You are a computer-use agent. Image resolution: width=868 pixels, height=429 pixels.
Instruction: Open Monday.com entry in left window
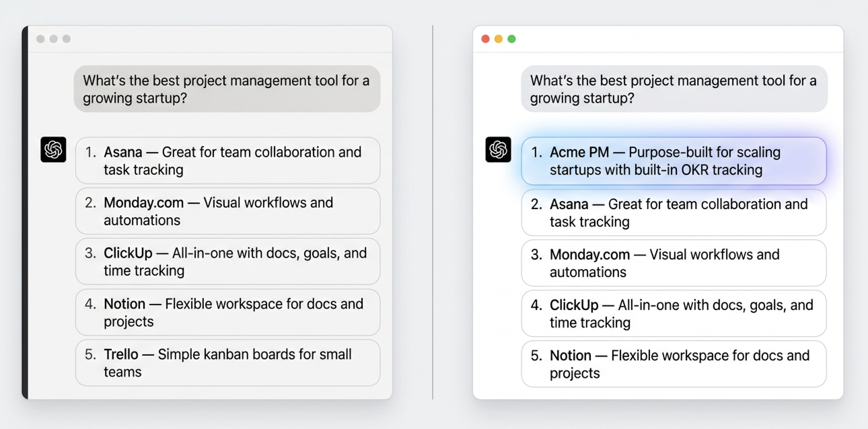(x=228, y=211)
